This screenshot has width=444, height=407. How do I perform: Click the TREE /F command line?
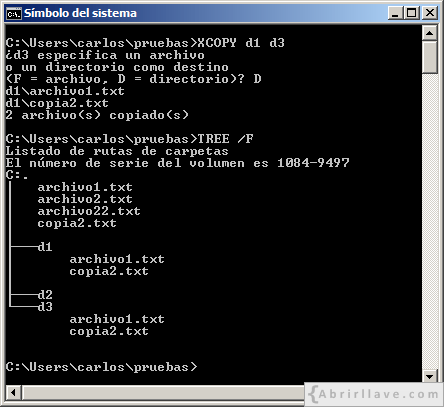[129, 139]
